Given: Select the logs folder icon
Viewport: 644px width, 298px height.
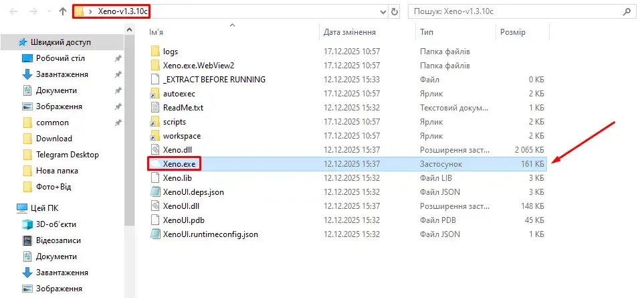Looking at the screenshot, I should tap(155, 52).
